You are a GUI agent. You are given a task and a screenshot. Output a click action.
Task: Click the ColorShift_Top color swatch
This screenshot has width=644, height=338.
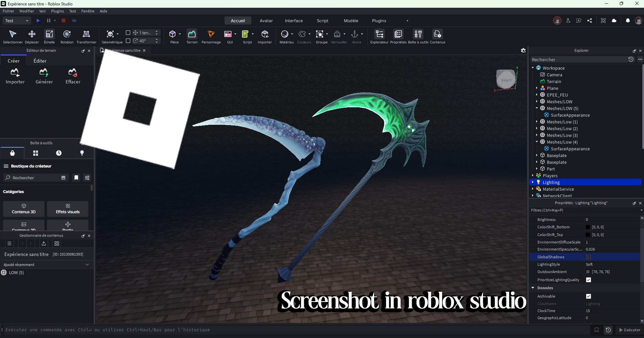point(588,235)
